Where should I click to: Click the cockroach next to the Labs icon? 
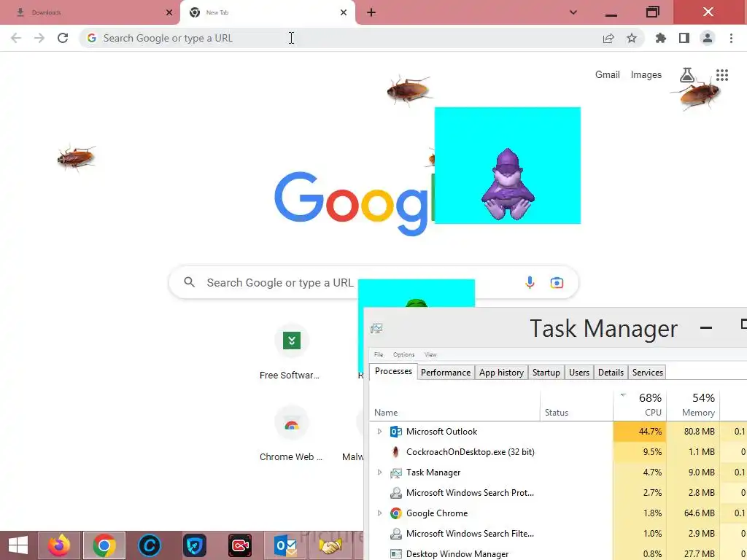point(698,95)
